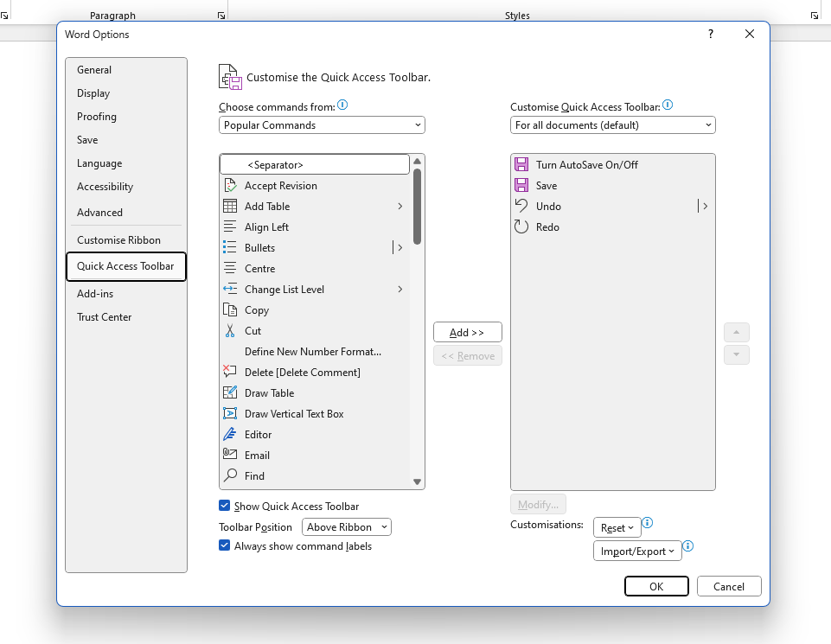Click the Align Left icon
This screenshot has width=831, height=644.
tap(230, 226)
